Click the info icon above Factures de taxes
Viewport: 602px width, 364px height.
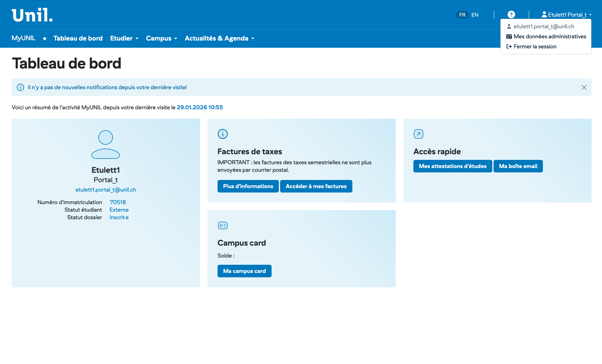click(223, 134)
